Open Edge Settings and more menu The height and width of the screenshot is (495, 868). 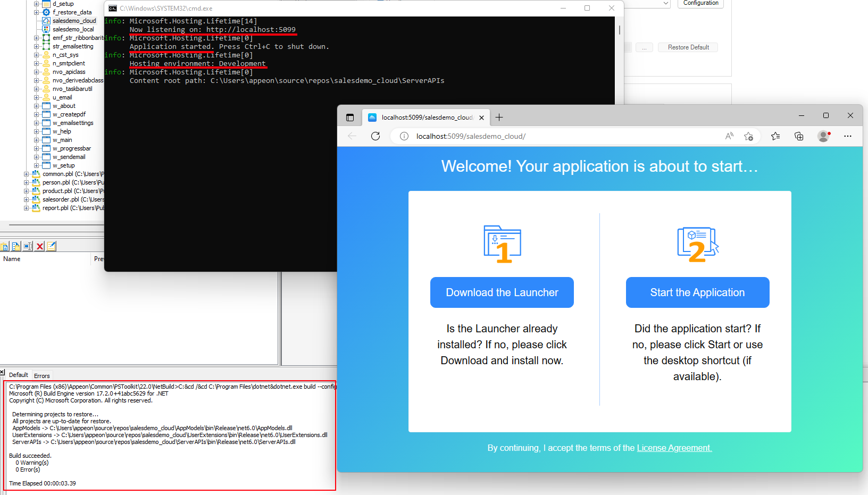(848, 136)
